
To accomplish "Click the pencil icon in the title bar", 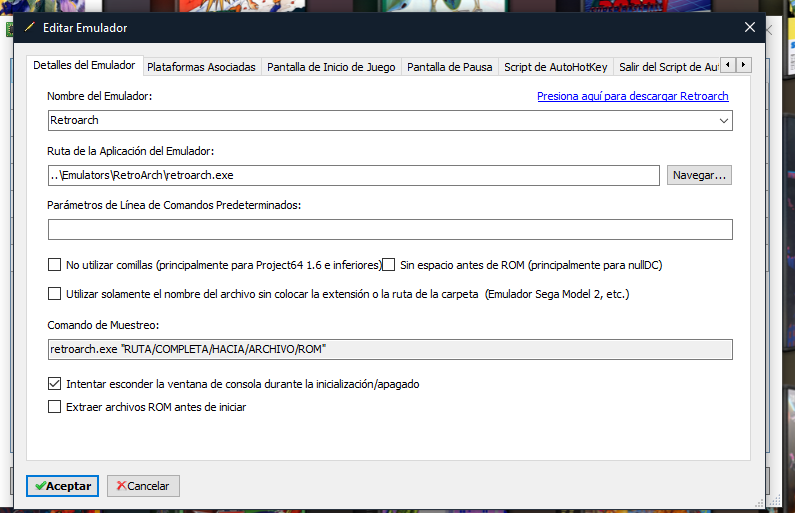I will (x=29, y=27).
